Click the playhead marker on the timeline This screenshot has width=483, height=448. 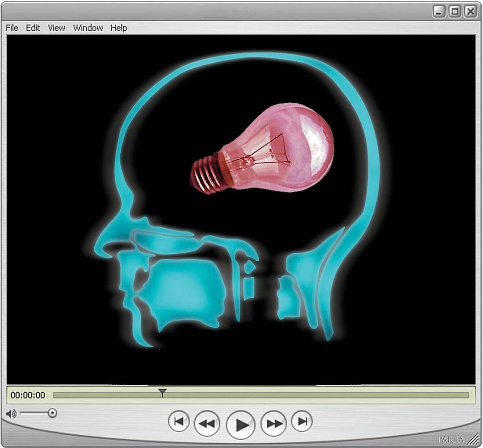[162, 393]
